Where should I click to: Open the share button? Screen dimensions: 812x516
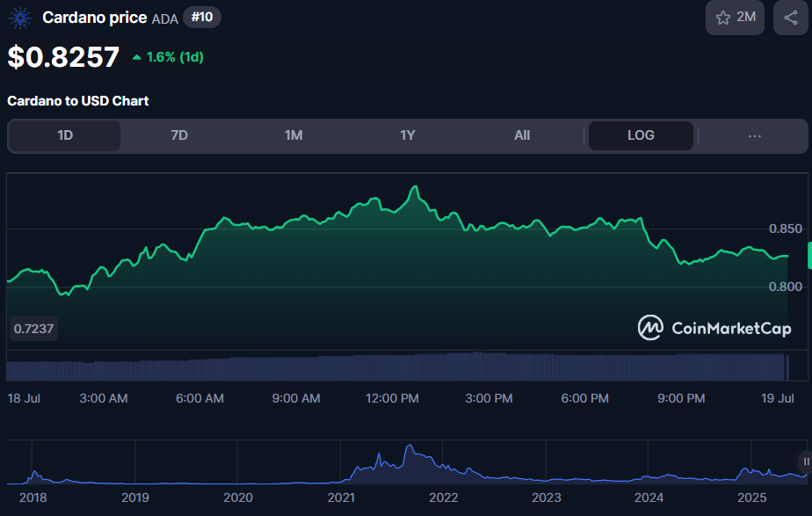tap(791, 18)
